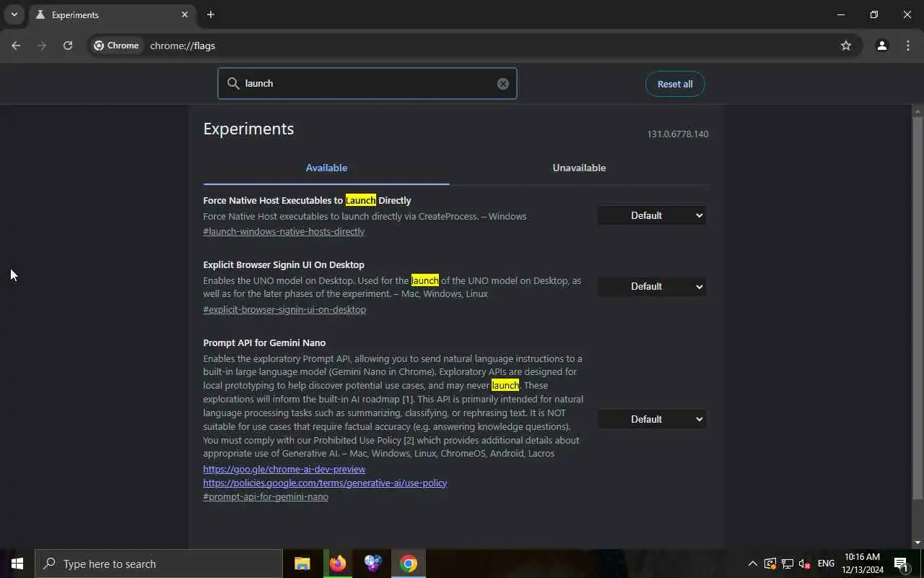Click the browser back arrow

point(16,46)
